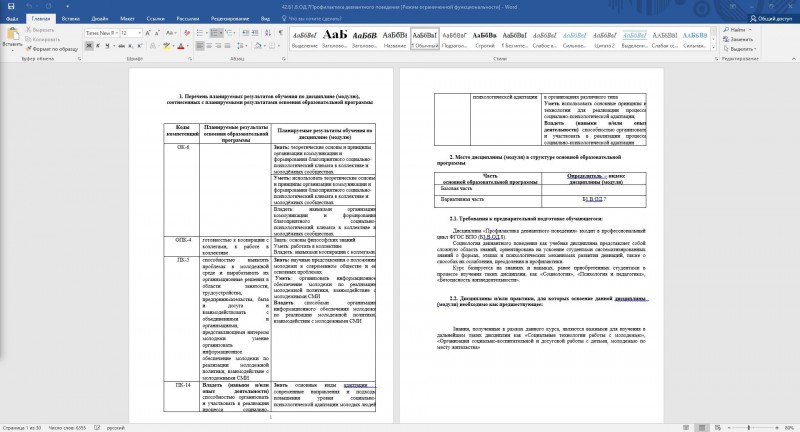Switch to the Ссылки tab
This screenshot has height=432, width=800.
tap(155, 19)
